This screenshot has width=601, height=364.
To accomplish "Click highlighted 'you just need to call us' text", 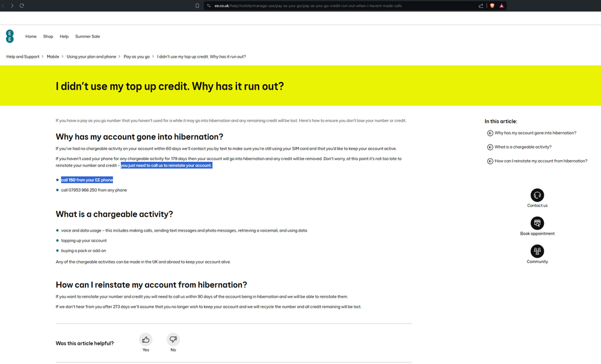I will 167,165.
